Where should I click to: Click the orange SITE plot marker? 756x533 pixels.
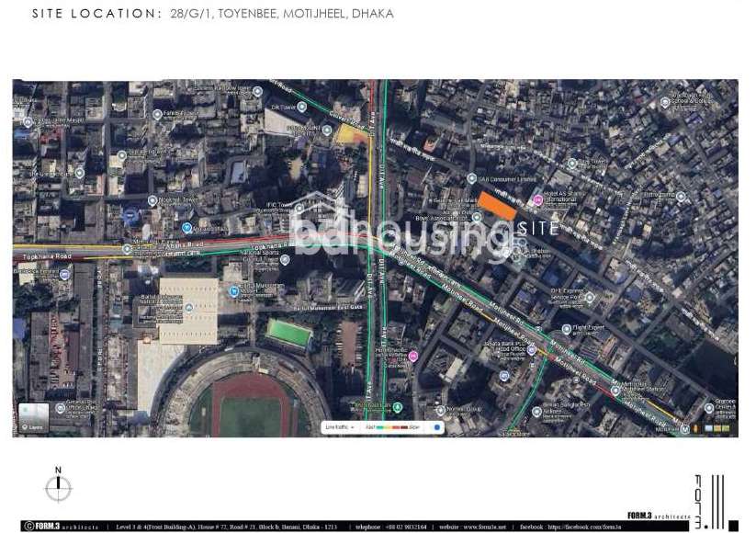coord(497,206)
